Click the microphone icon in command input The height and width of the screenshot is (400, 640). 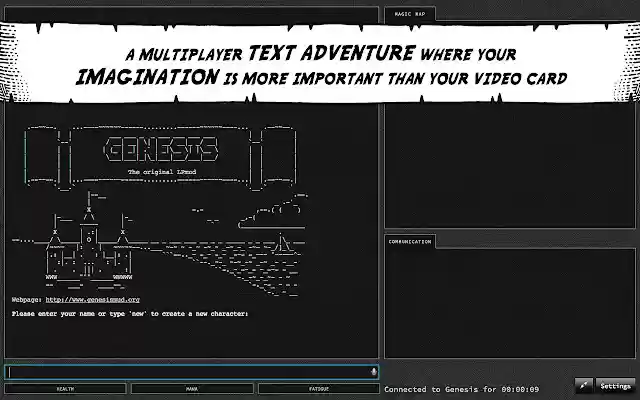pyautogui.click(x=373, y=371)
